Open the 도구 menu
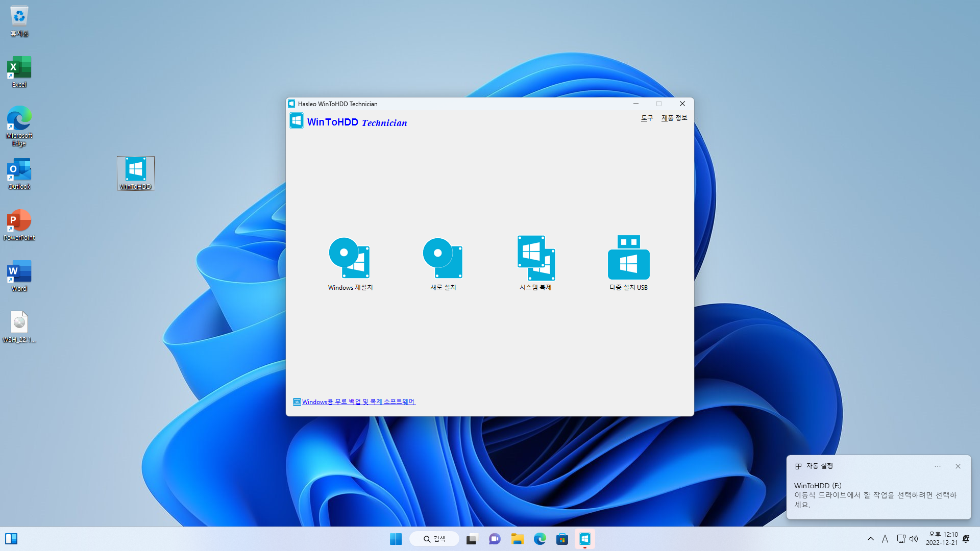980x551 pixels. tap(647, 118)
